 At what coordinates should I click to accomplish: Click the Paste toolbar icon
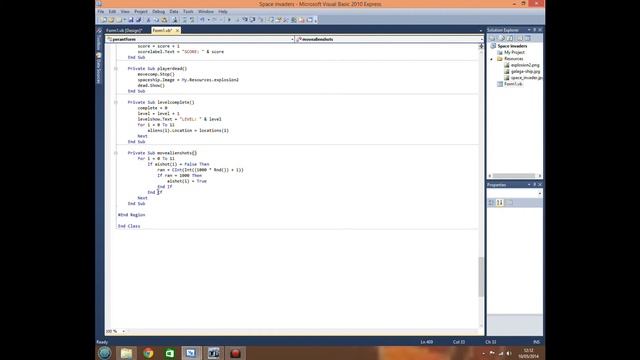pos(164,20)
